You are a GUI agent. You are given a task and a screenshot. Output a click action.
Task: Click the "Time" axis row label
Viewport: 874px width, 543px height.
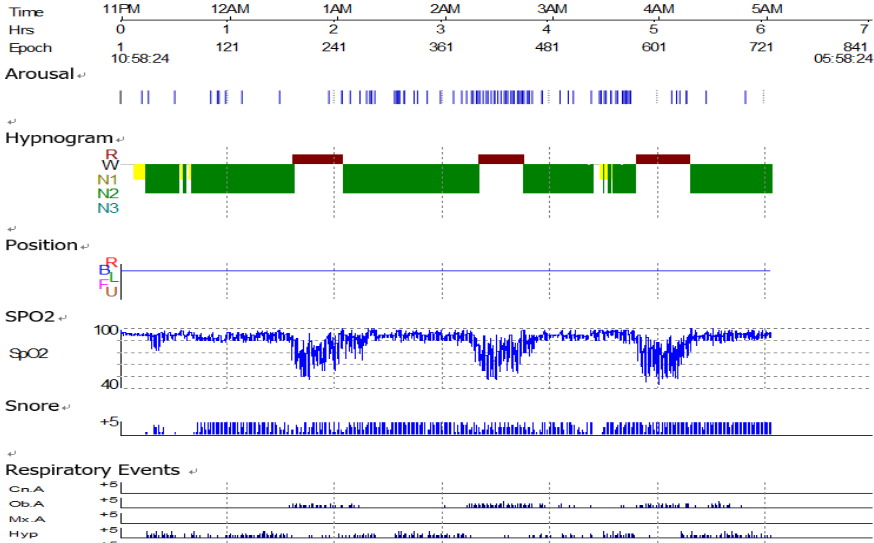(26, 12)
